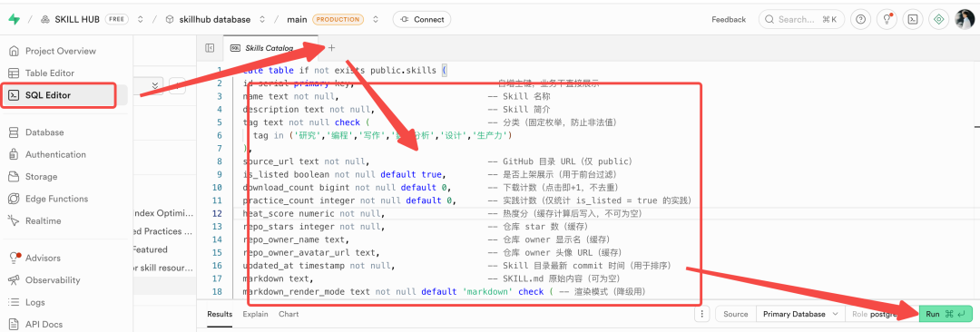The height and width of the screenshot is (332, 980).
Task: Click the 'download_count bigint' code line
Action: [348, 188]
